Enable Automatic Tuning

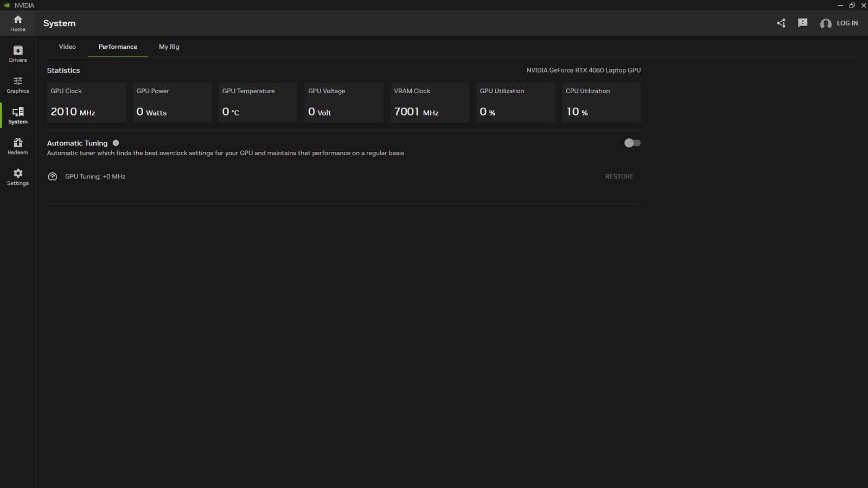631,143
